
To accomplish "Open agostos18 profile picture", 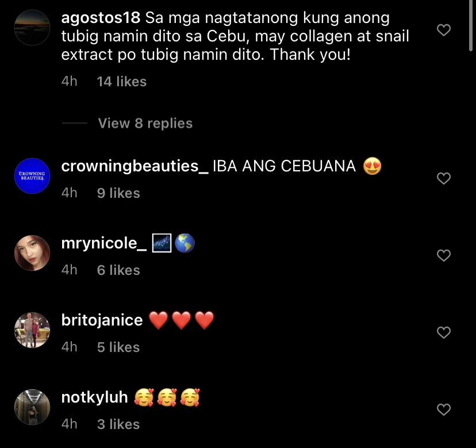I will pos(32,28).
